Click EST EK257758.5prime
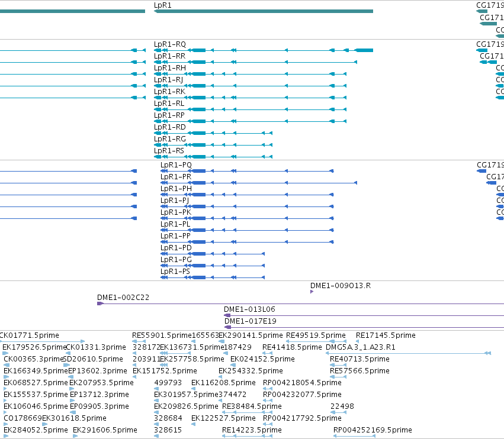 tap(192, 359)
